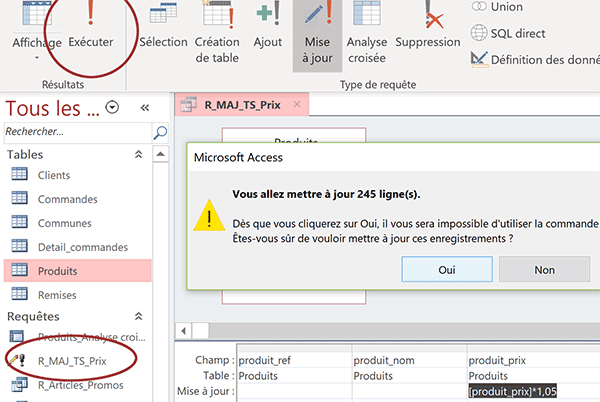This screenshot has height=402, width=600.
Task: Click the produit_ref field cell
Action: (x=295, y=360)
